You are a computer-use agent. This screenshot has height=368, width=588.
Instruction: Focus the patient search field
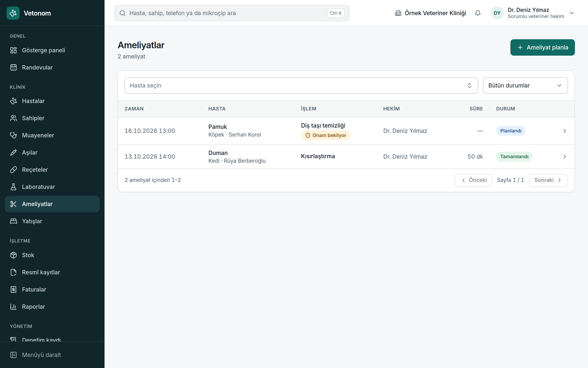point(232,13)
